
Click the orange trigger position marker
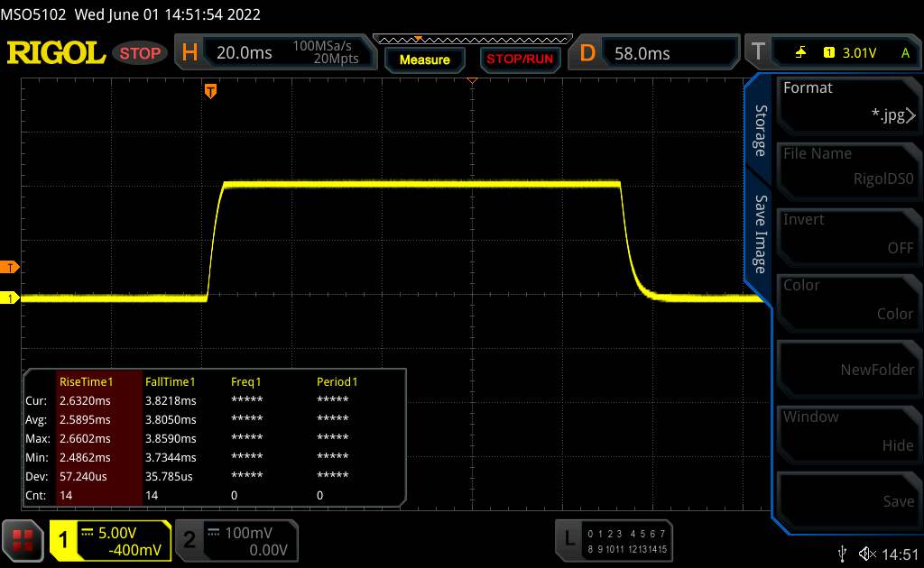[210, 91]
